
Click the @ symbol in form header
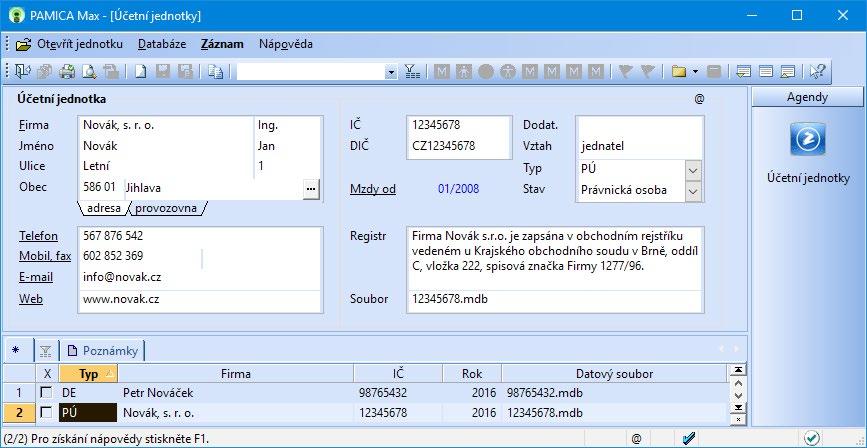click(x=699, y=99)
